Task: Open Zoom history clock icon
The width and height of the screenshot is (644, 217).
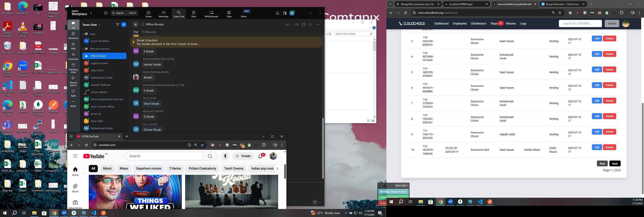Action: 106,13
